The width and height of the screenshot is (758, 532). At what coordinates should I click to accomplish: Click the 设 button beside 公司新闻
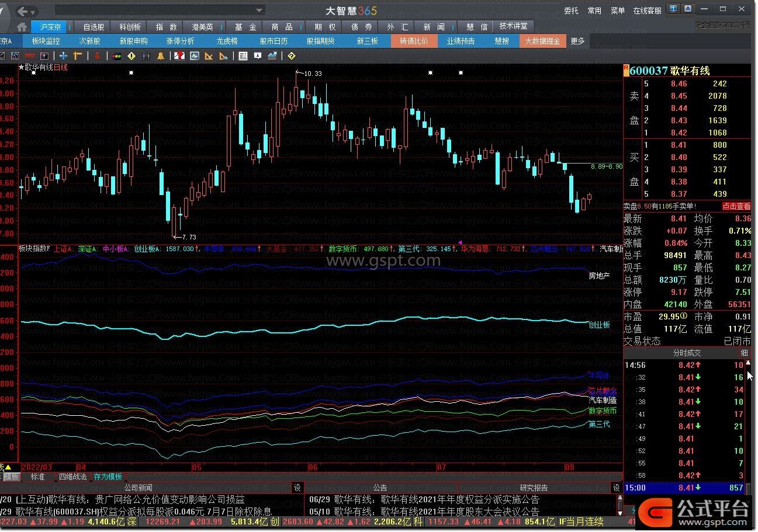tap(297, 488)
